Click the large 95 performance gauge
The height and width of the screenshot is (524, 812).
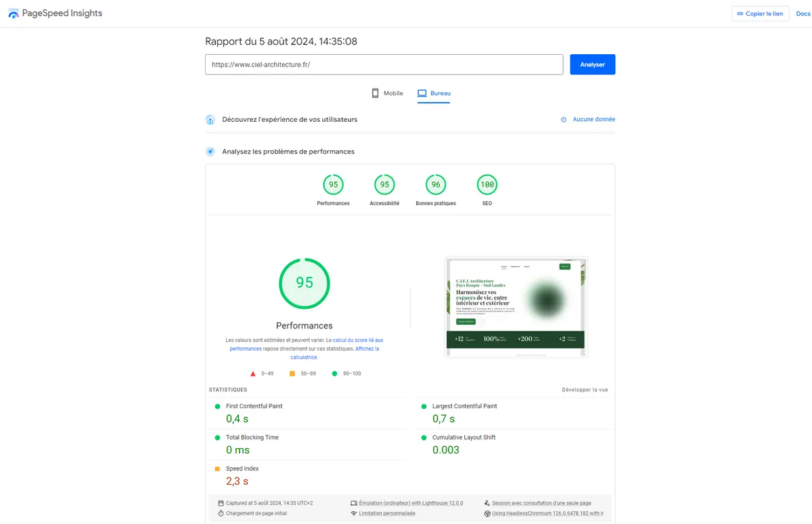[x=304, y=283]
